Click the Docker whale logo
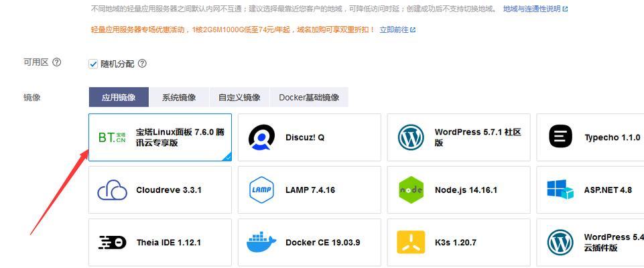 pos(261,243)
